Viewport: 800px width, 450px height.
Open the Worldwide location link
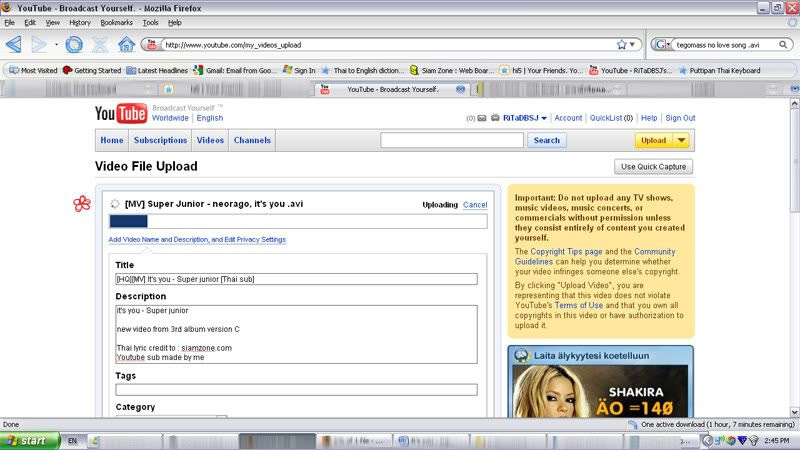(x=170, y=118)
